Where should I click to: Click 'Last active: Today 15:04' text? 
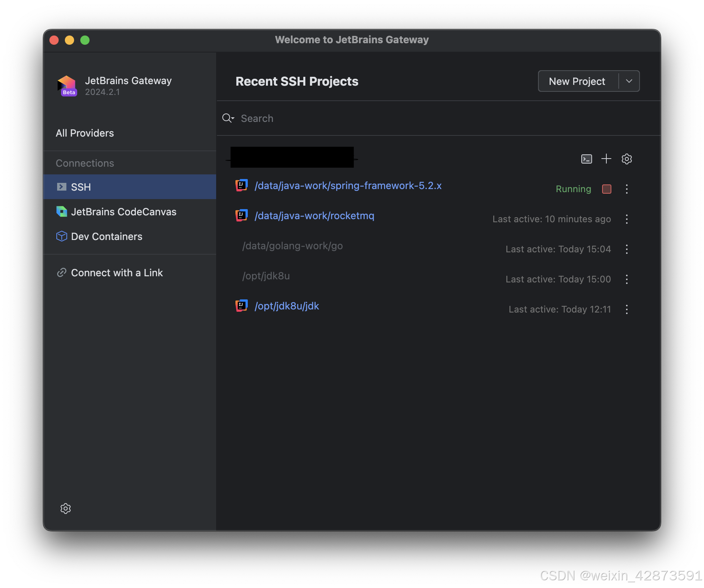558,249
